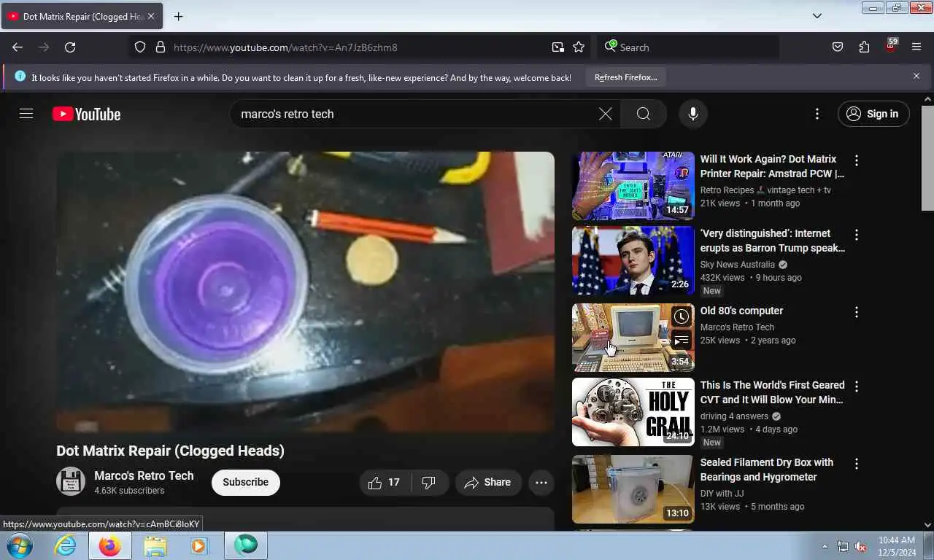Clear the YouTube search query with X

tap(605, 114)
